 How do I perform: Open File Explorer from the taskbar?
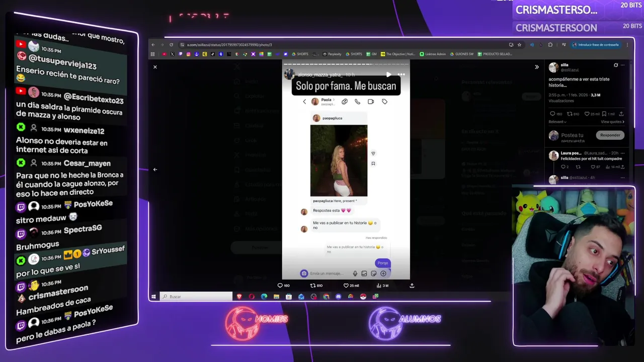coord(276,297)
